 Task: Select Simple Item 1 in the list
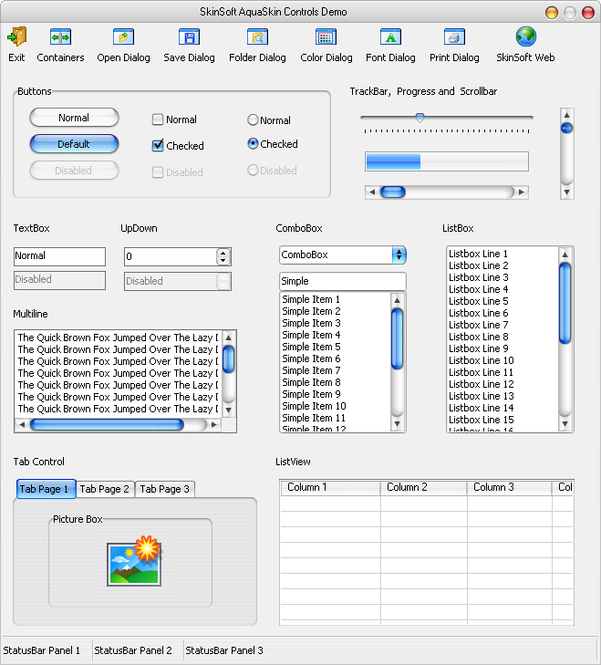(x=311, y=299)
